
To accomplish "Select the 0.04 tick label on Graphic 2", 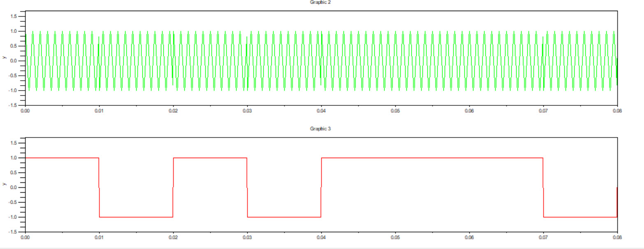I will click(x=322, y=111).
